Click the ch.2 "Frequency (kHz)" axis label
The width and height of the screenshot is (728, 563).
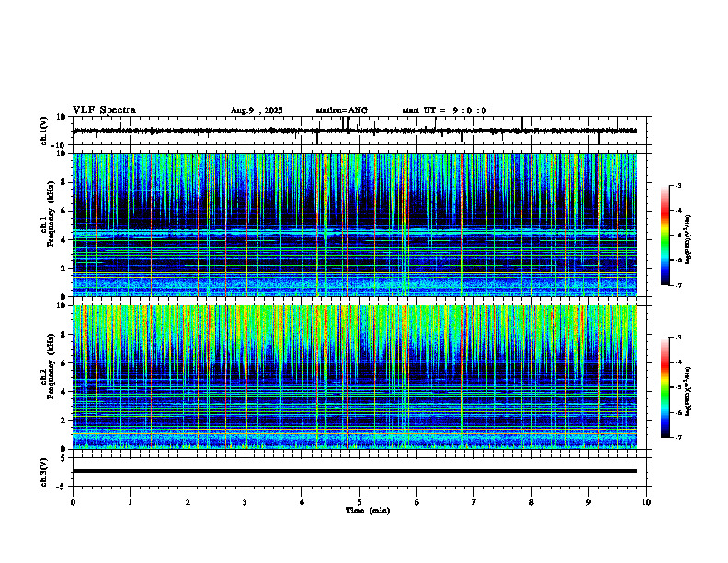tap(51, 366)
